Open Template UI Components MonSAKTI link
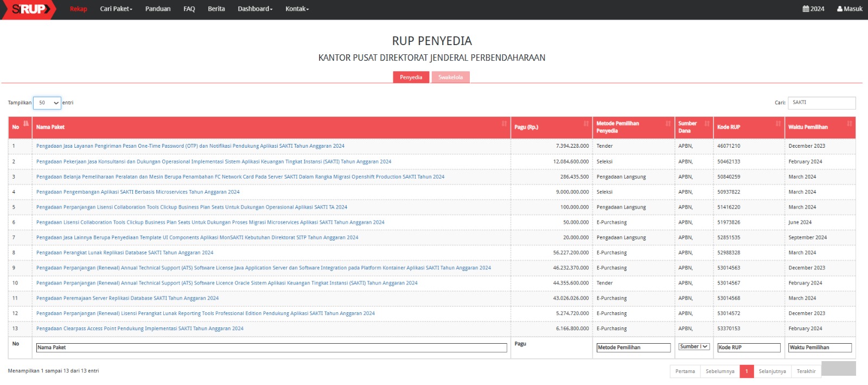Screen dimensions: 868x385 [x=197, y=237]
